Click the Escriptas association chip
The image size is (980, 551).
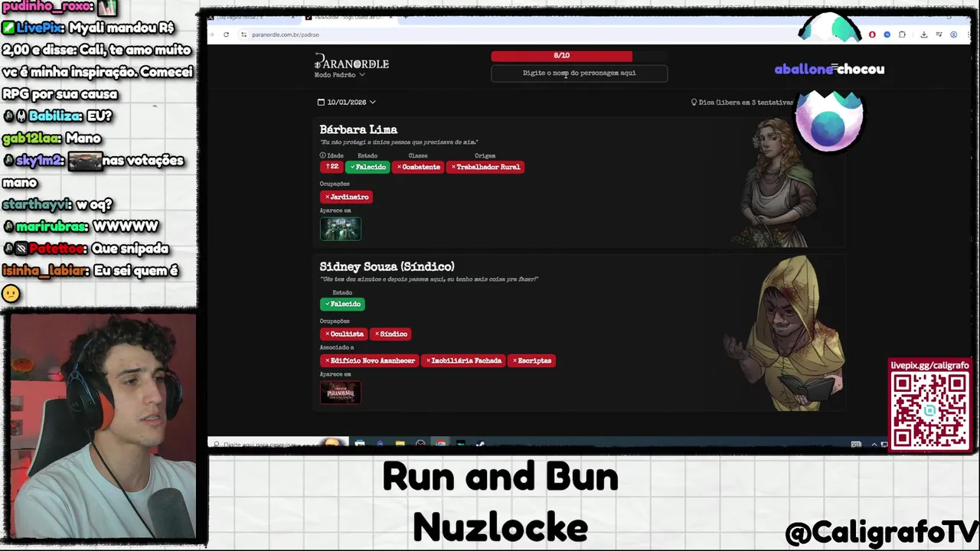pyautogui.click(x=531, y=360)
